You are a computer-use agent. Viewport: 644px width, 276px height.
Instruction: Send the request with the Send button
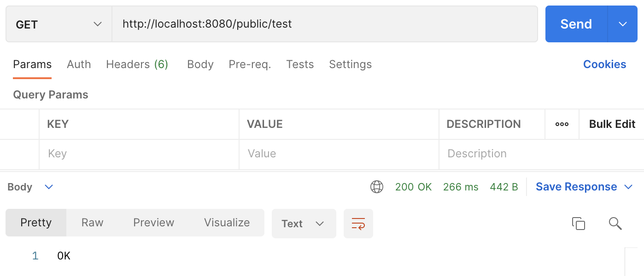[576, 24]
